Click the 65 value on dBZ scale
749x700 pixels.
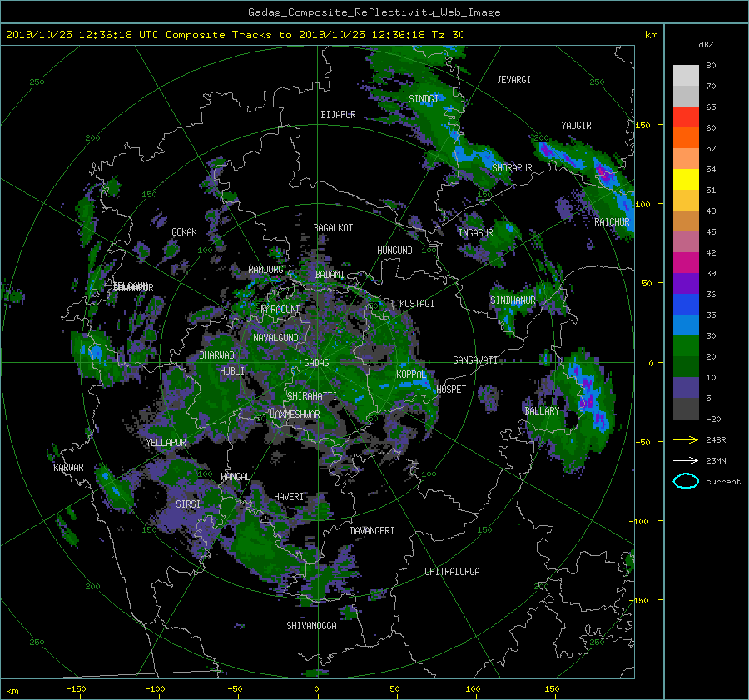(711, 107)
